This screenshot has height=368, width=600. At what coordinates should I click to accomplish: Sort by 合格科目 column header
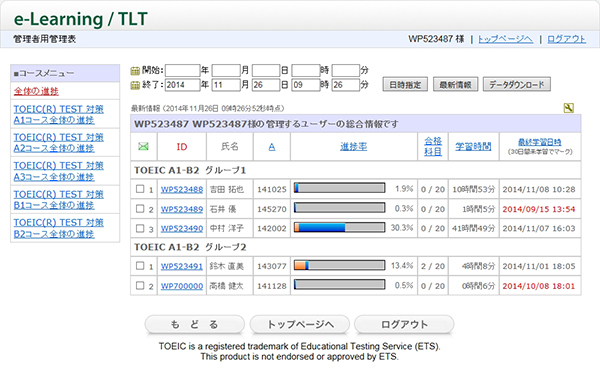[x=433, y=147]
